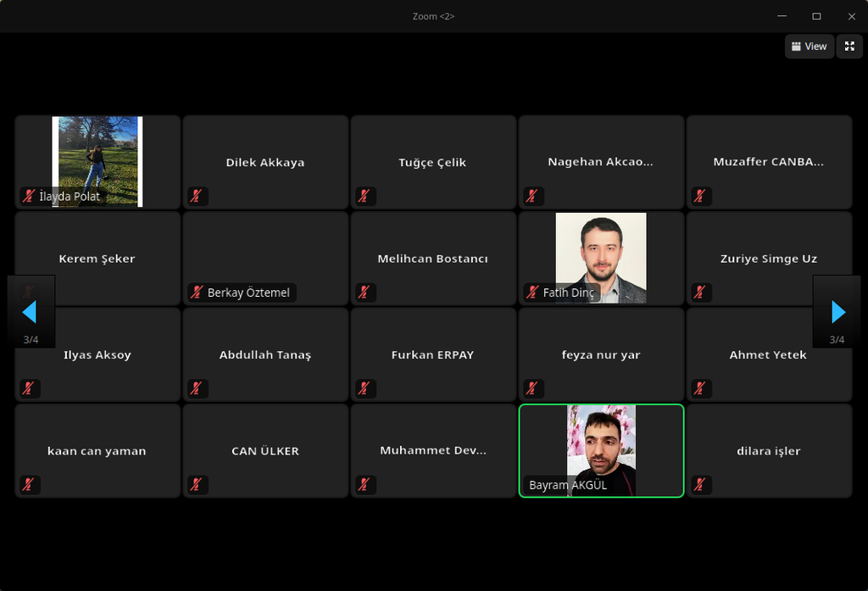Click the muted mic icon on dilara işler's tile
Image resolution: width=868 pixels, height=591 pixels.
tap(699, 485)
